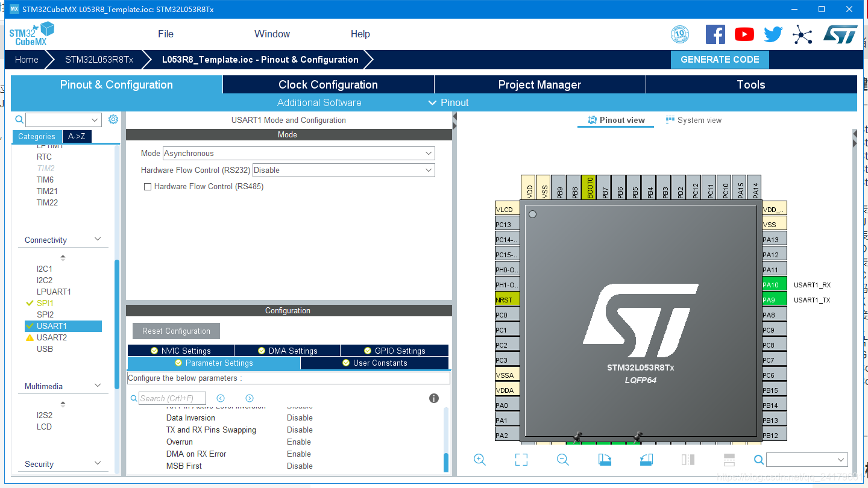This screenshot has width=868, height=488.
Task: Click the pin search magnifier icon
Action: click(x=759, y=460)
